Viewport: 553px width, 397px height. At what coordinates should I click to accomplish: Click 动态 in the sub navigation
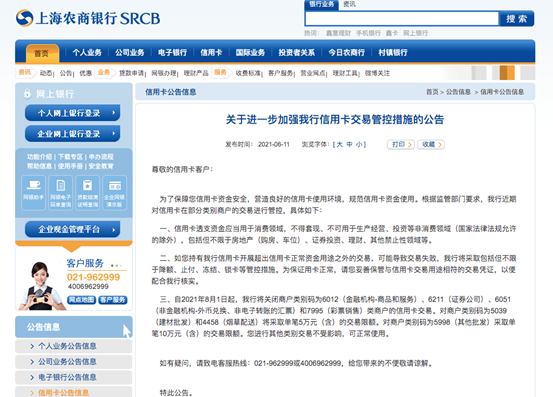point(45,73)
